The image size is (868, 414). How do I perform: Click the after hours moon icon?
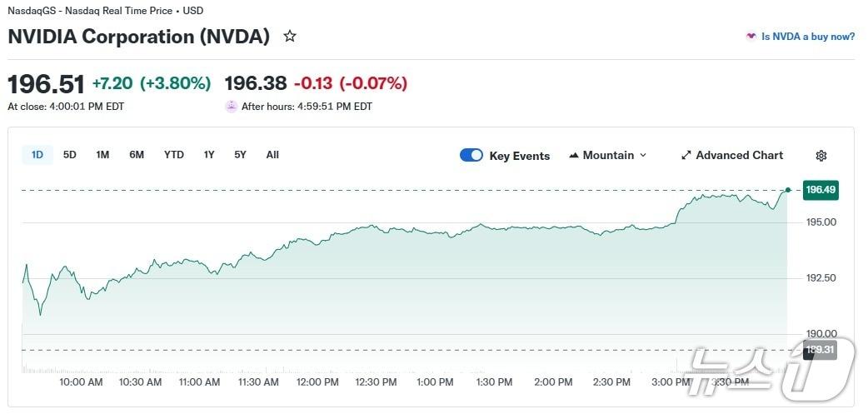click(x=231, y=107)
